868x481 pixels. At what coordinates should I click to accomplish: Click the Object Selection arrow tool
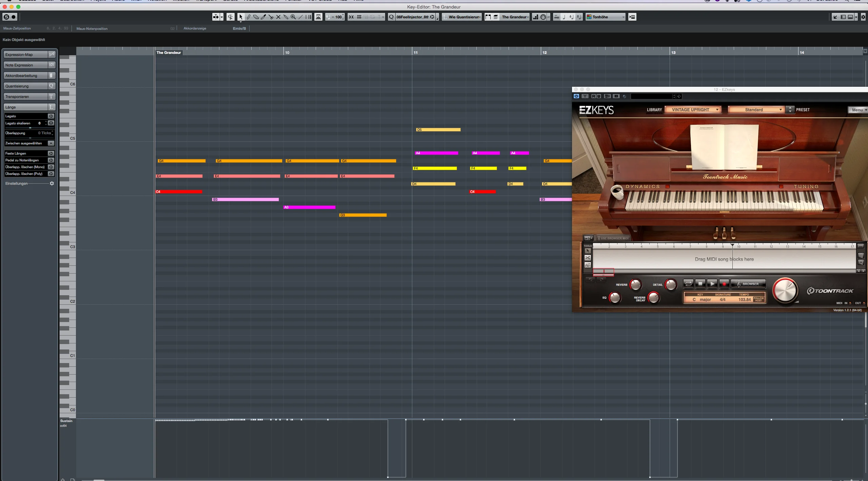click(x=241, y=17)
